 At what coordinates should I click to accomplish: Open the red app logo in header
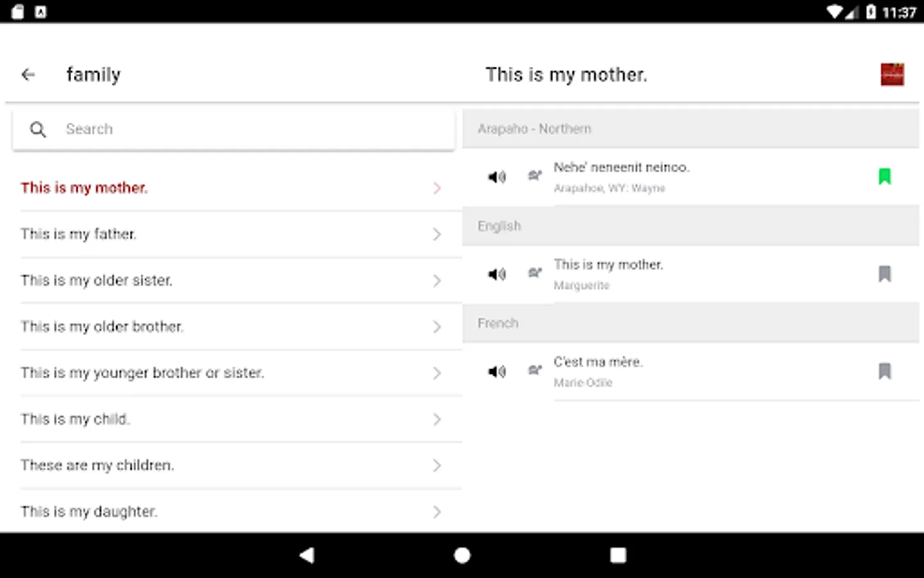(892, 74)
